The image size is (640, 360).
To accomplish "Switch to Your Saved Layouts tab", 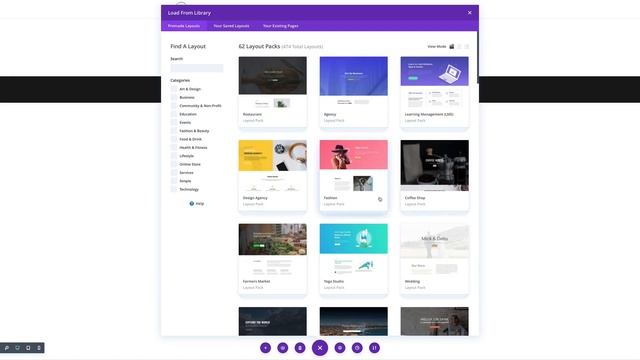I will click(231, 26).
